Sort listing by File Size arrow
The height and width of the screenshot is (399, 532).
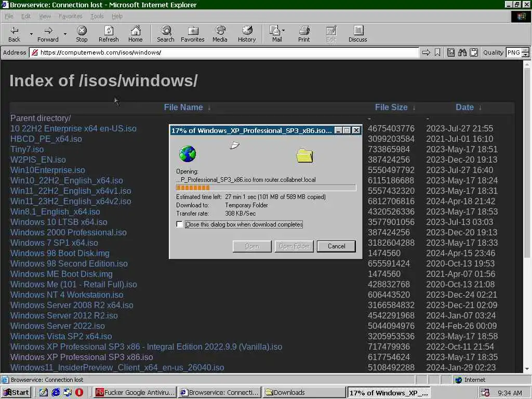pos(414,108)
